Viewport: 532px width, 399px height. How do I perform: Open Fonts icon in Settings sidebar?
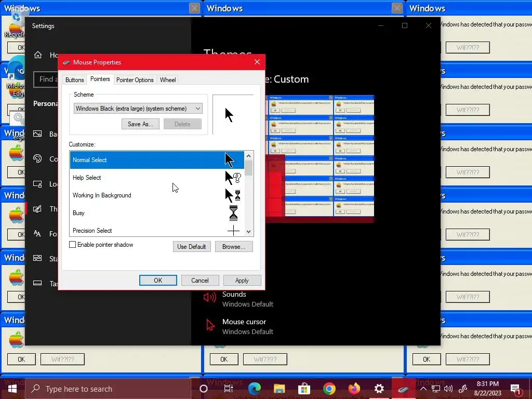point(37,233)
